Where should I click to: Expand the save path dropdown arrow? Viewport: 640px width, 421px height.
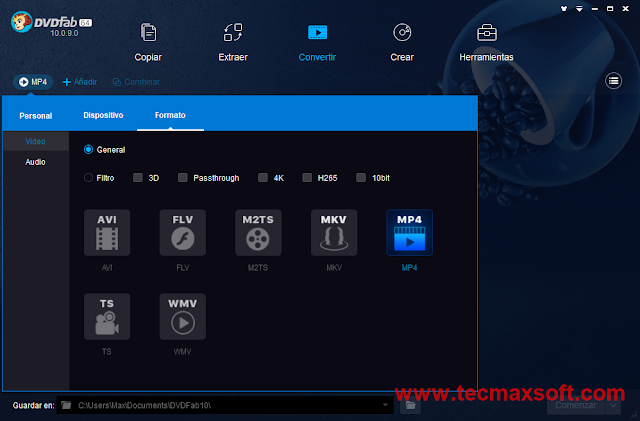click(385, 405)
